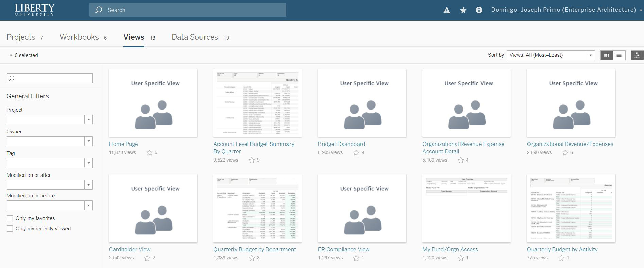The image size is (644, 268).
Task: Click My Fund/Orgn Access thumbnail
Action: (x=467, y=209)
